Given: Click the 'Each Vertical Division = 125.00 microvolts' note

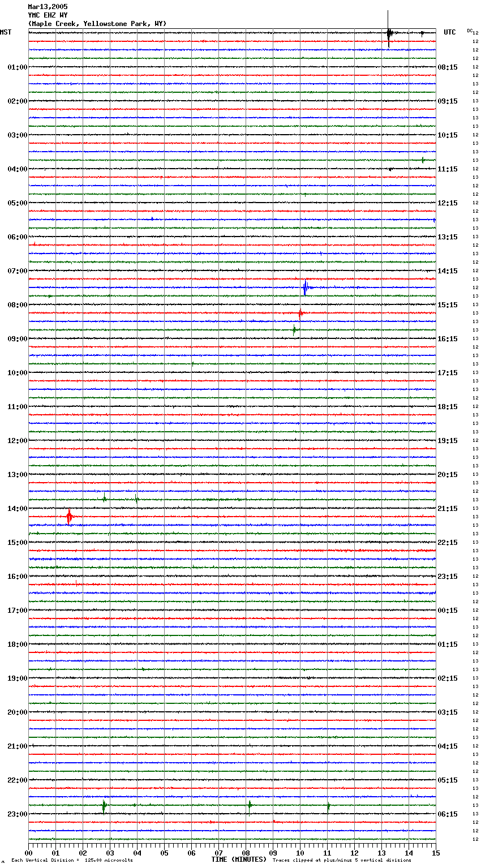Looking at the screenshot, I should click(72, 861).
